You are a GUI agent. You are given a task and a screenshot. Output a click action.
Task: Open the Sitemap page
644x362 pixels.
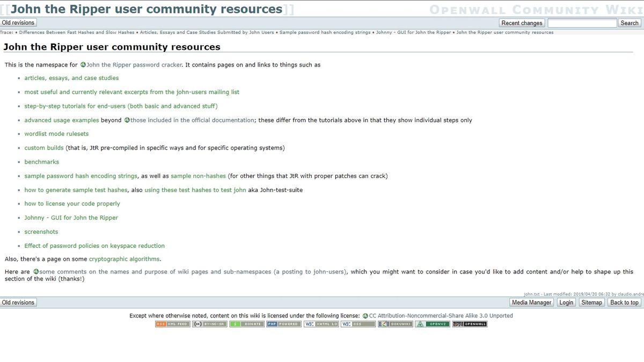click(x=592, y=302)
